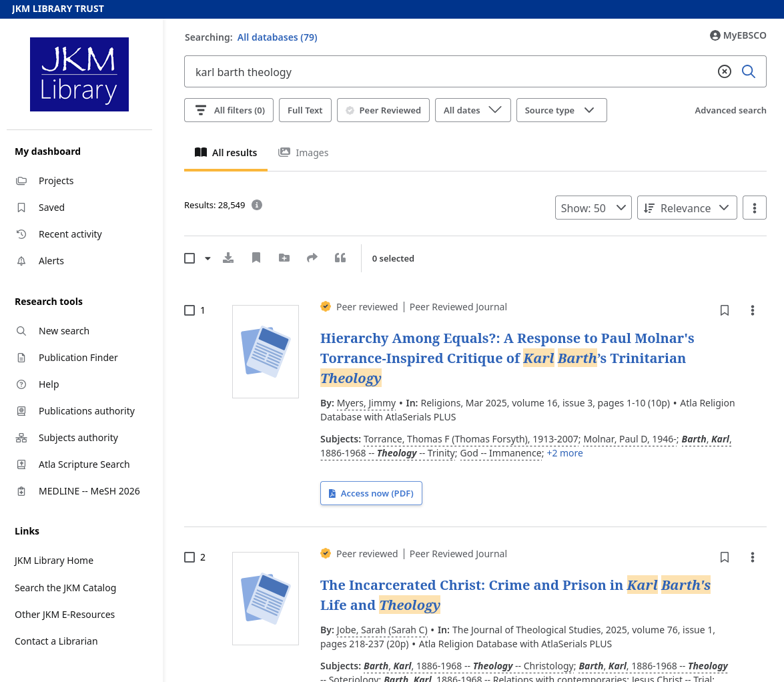Click the download results icon
This screenshot has width=784, height=682.
[x=228, y=258]
